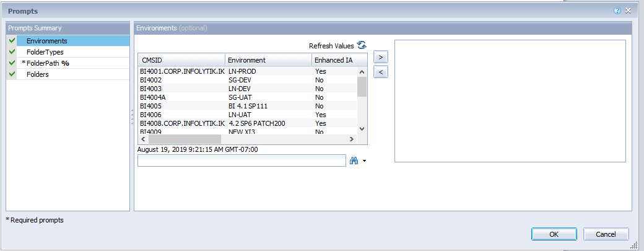The width and height of the screenshot is (644, 251).
Task: Click the LN-UAT environment cell
Action: (x=240, y=114)
